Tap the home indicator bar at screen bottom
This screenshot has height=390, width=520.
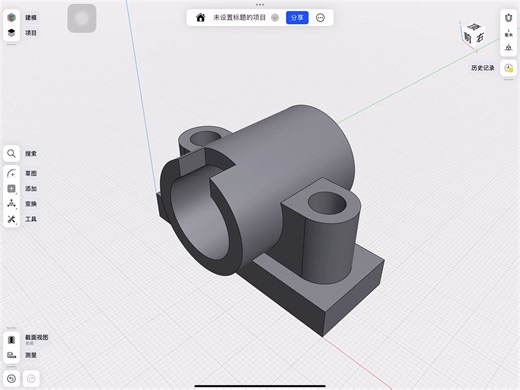(260, 386)
